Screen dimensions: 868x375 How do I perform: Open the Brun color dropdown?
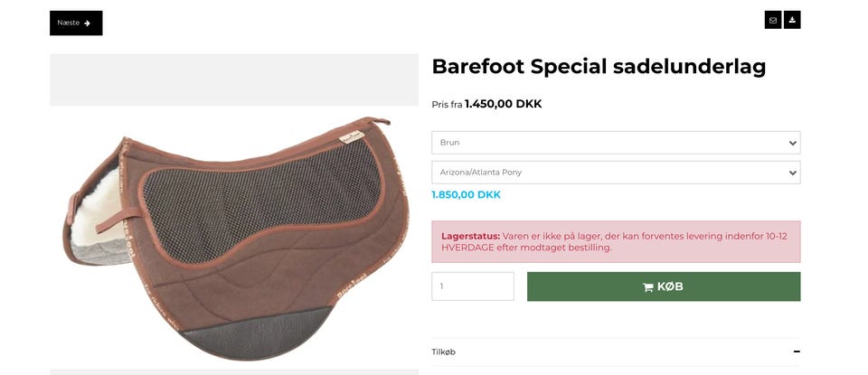click(615, 143)
